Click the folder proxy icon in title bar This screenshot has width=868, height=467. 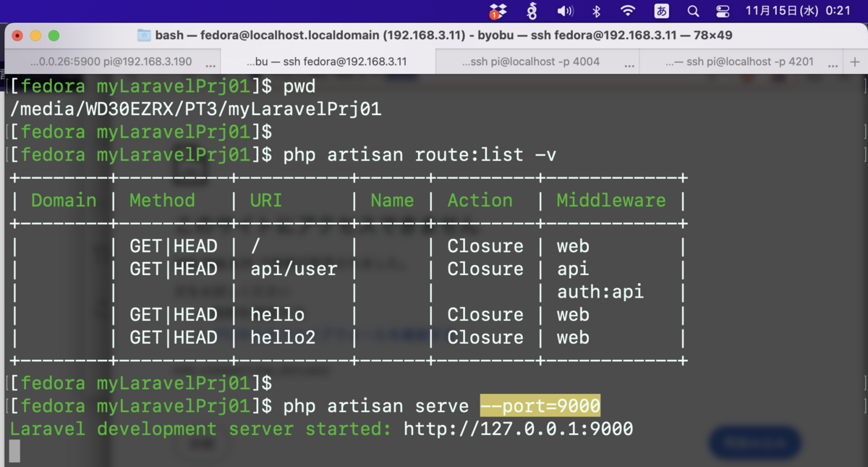click(144, 35)
